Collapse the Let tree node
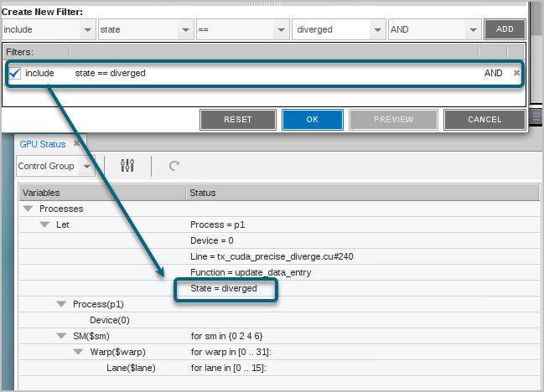Viewport: 544px width, 392px height. (x=45, y=224)
